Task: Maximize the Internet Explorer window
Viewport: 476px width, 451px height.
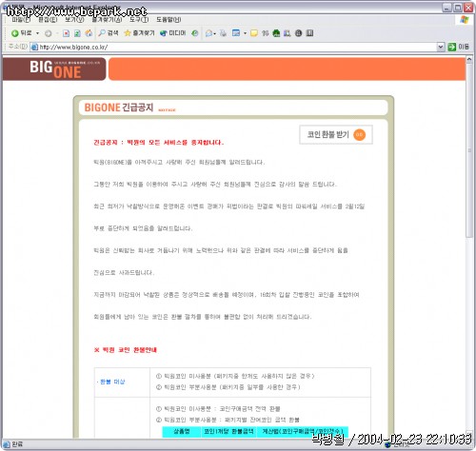Action: tap(458, 8)
